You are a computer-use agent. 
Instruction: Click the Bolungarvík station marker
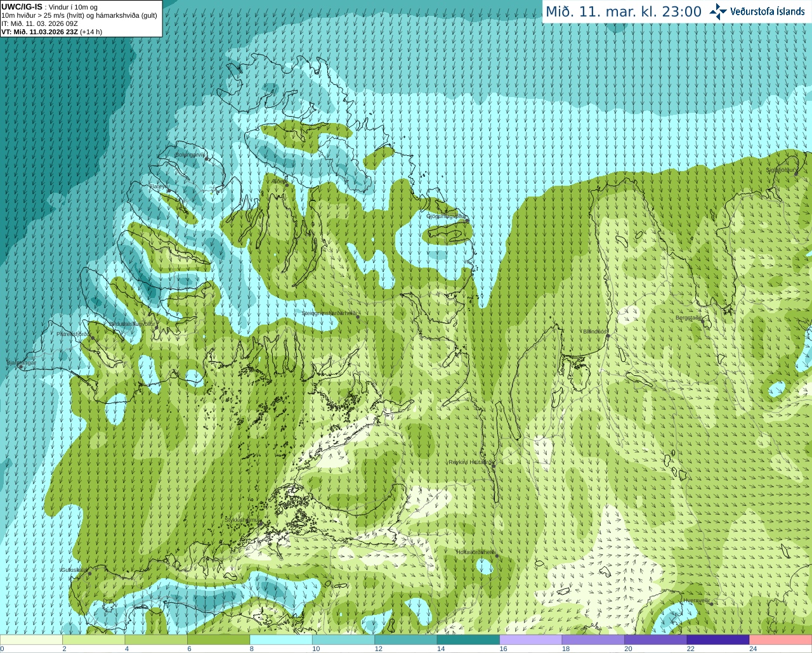(207, 158)
